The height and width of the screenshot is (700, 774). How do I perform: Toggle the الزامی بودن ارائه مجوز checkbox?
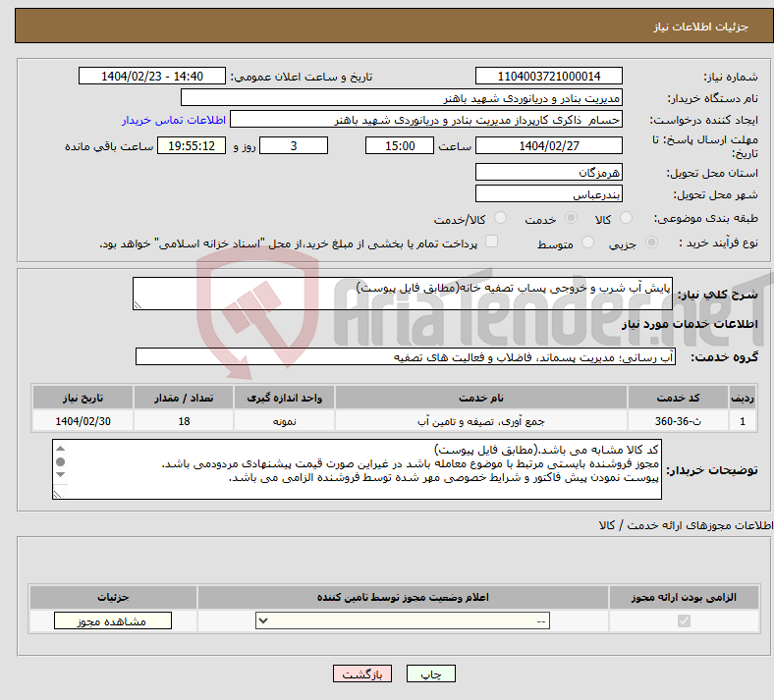pyautogui.click(x=684, y=621)
